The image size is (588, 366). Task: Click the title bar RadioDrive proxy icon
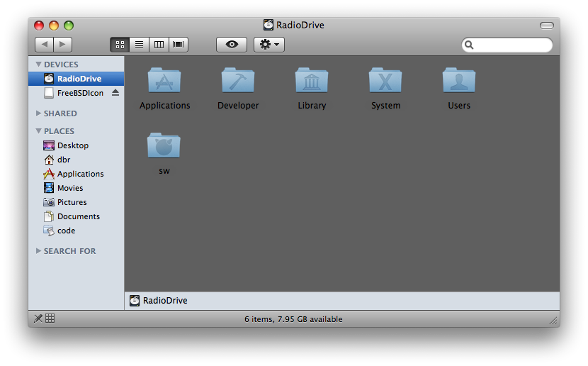click(268, 25)
